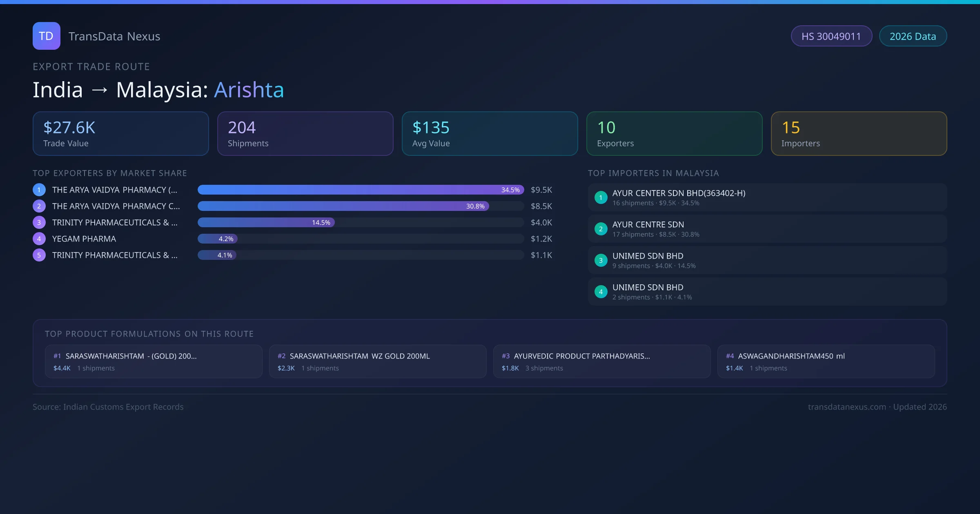Click exporter rank 1 blue badge
Image resolution: width=980 pixels, height=514 pixels.
tap(39, 190)
